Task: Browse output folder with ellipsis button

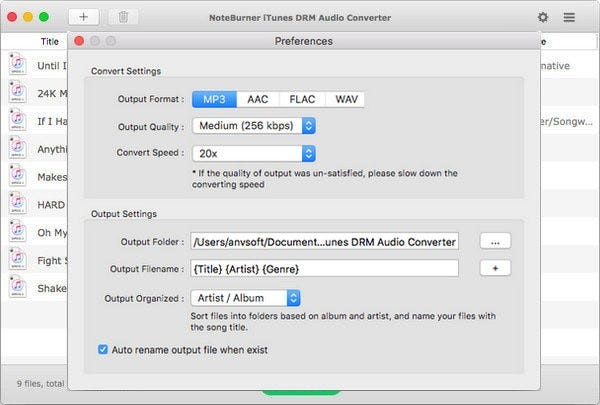Action: [x=495, y=242]
